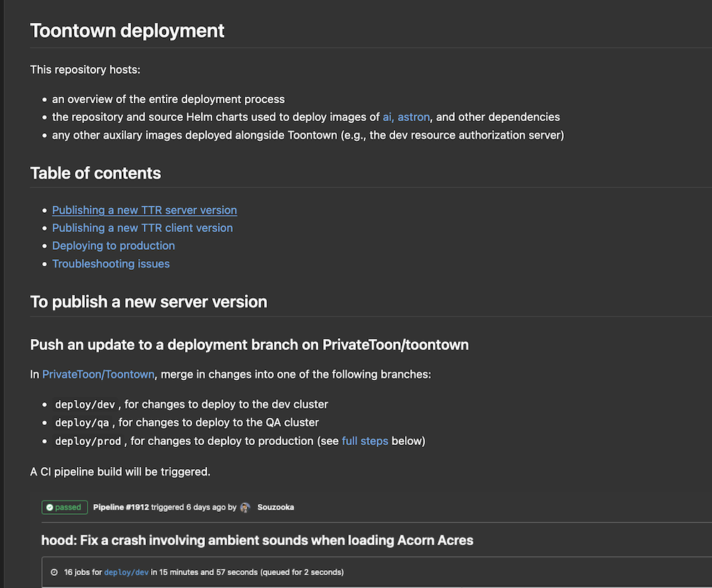The height and width of the screenshot is (588, 712).
Task: Click the 'deploy/prod' code text
Action: click(88, 441)
